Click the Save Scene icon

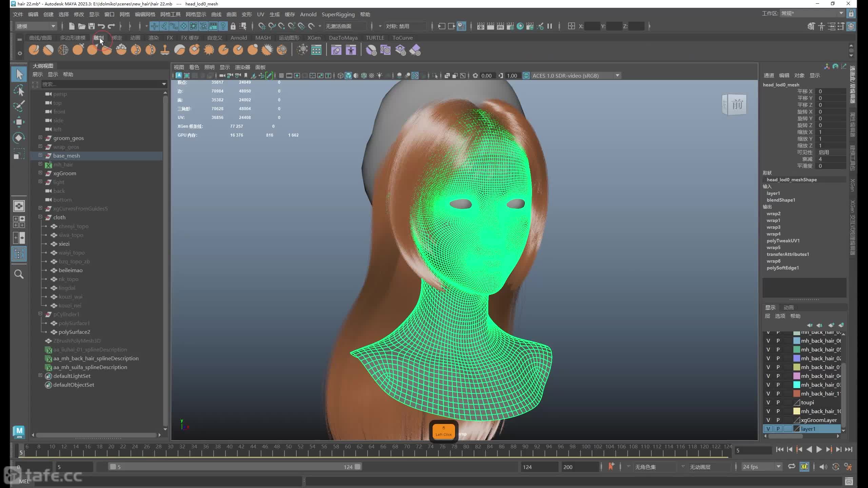click(91, 26)
